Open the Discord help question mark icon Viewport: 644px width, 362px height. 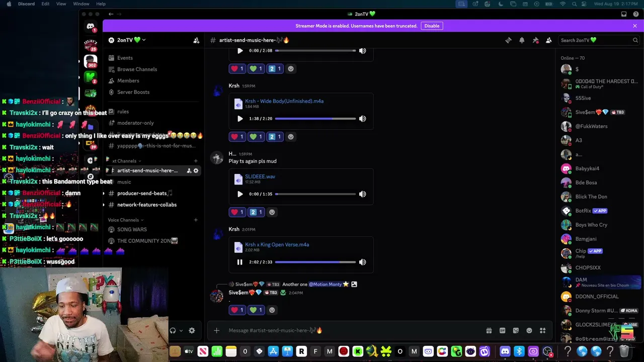635,14
